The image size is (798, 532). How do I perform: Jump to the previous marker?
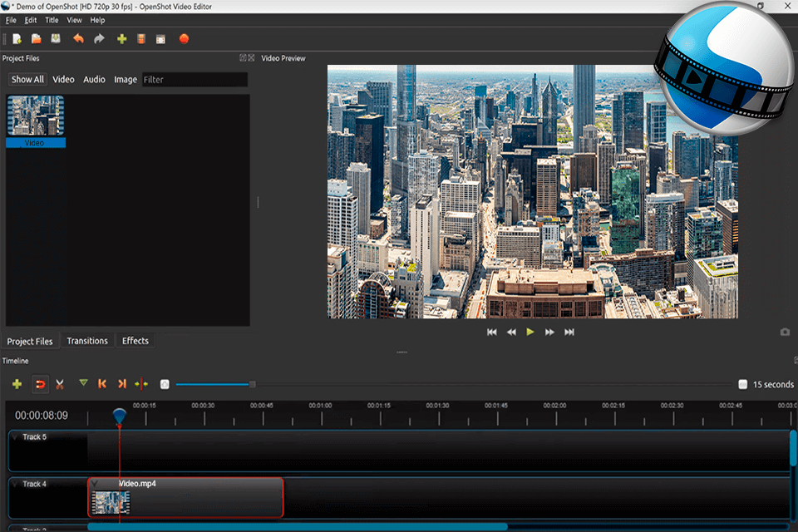pos(101,384)
